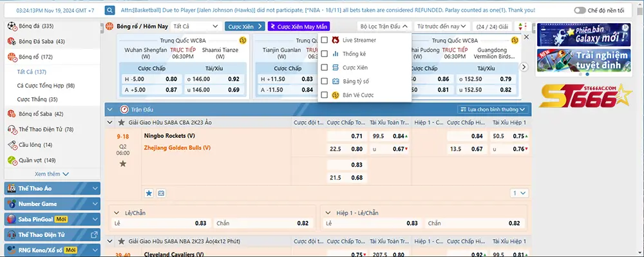The image size is (644, 257).
Task: Click the grey star under Q2 06:00
Action: point(123,164)
